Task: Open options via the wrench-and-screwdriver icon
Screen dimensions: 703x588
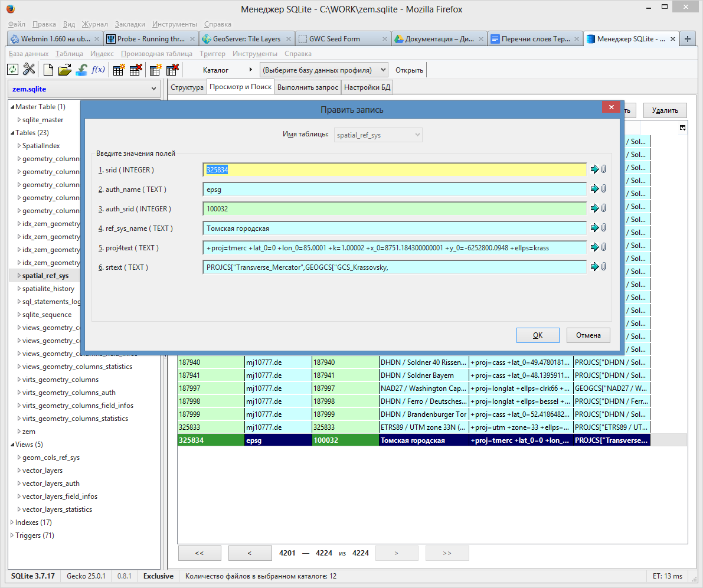Action: [29, 70]
